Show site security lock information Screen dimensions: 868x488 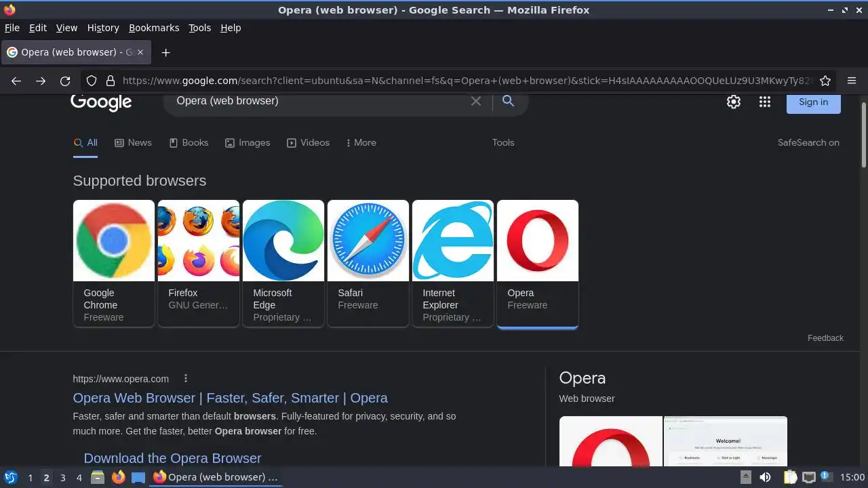click(111, 81)
